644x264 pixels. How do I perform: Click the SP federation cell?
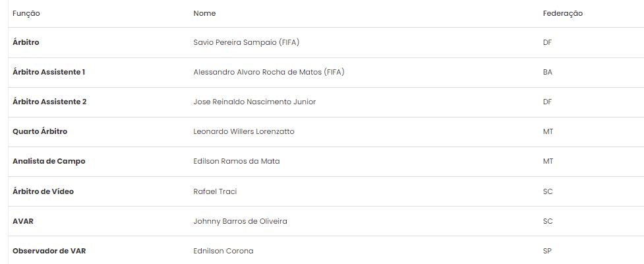pyautogui.click(x=547, y=251)
